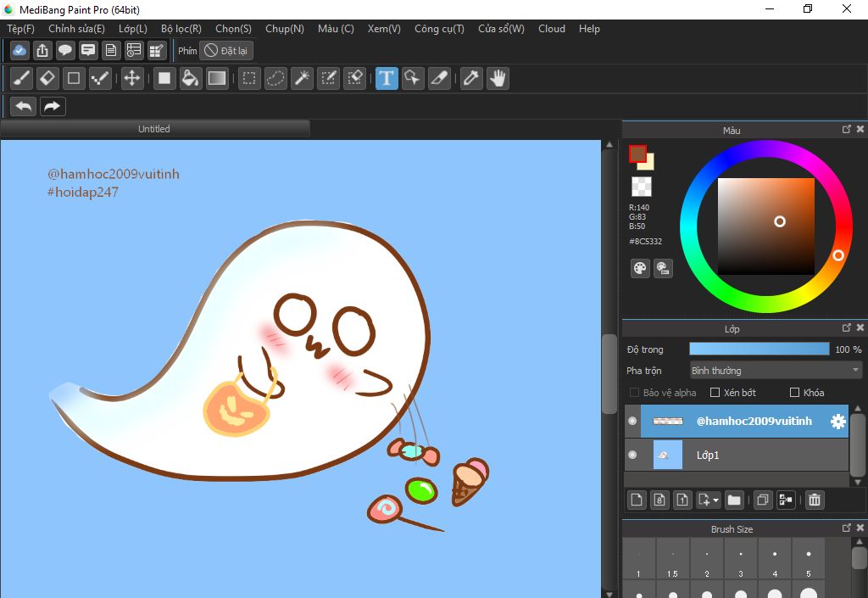868x598 pixels.
Task: Open the add layer dropdown arrow
Action: click(x=715, y=500)
